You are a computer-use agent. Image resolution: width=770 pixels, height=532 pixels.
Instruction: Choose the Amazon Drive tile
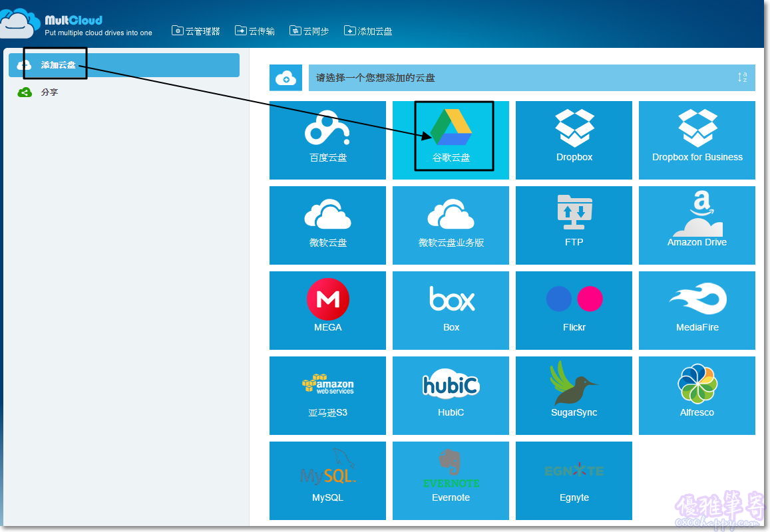tap(697, 225)
